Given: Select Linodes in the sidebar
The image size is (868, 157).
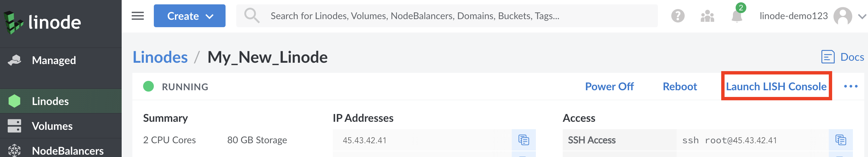Looking at the screenshot, I should [x=50, y=101].
